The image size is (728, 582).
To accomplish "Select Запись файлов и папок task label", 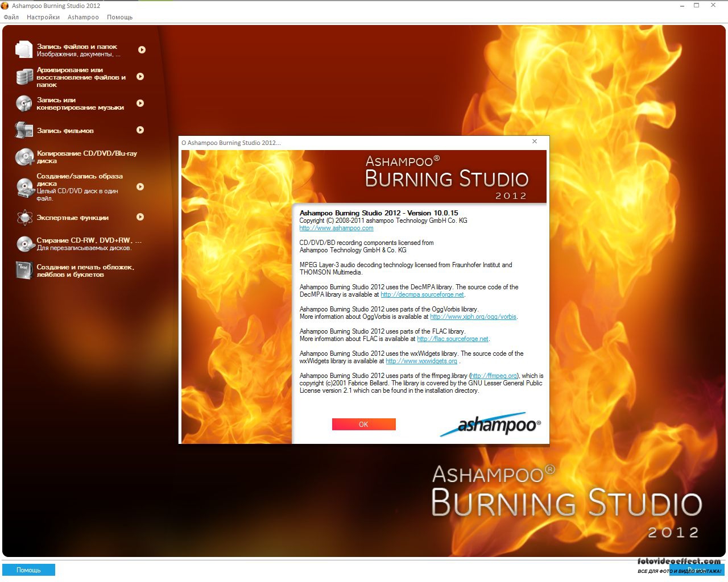I will (x=77, y=47).
